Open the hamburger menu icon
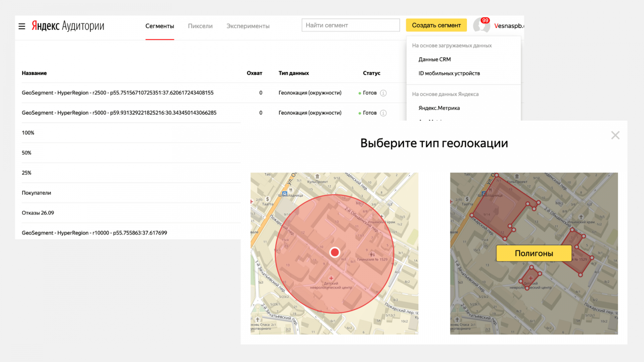 (22, 26)
